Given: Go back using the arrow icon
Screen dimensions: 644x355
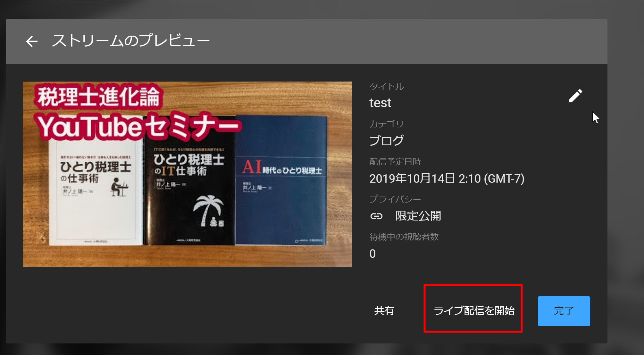Looking at the screenshot, I should (x=32, y=41).
